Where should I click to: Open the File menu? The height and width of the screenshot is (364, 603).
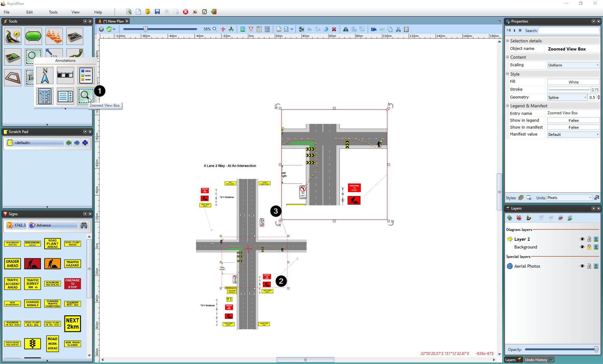pos(7,12)
